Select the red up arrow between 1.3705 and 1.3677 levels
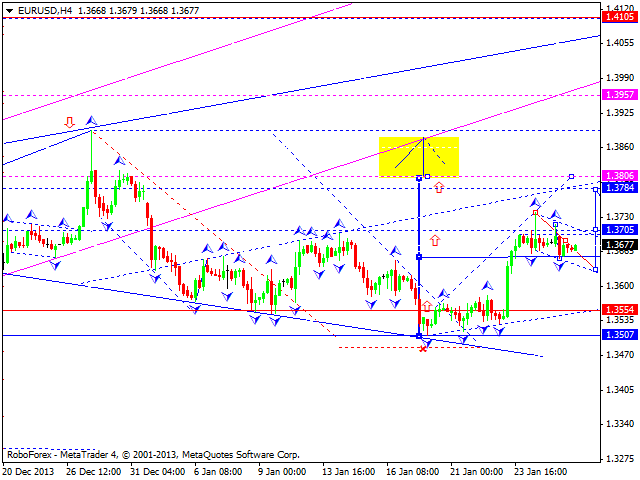The width and height of the screenshot is (640, 480). pos(435,240)
